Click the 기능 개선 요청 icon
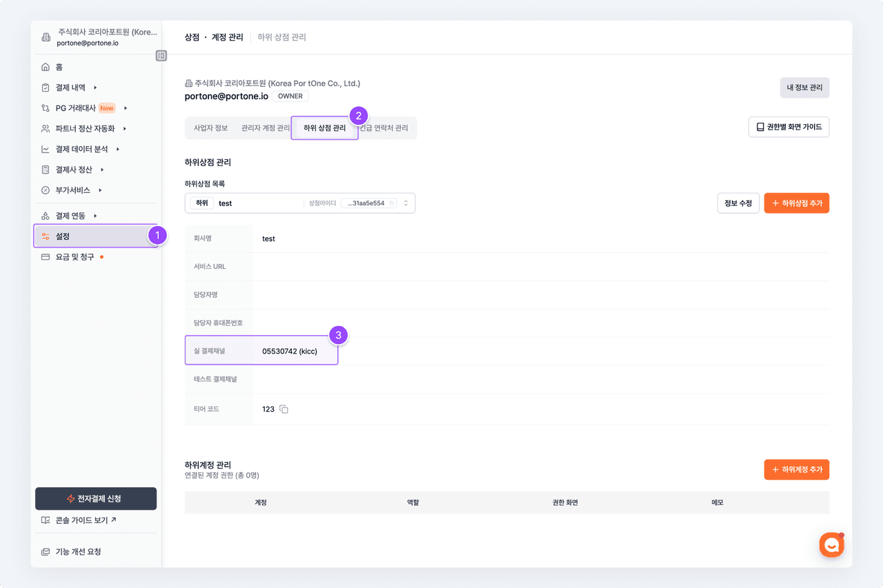 click(x=46, y=551)
